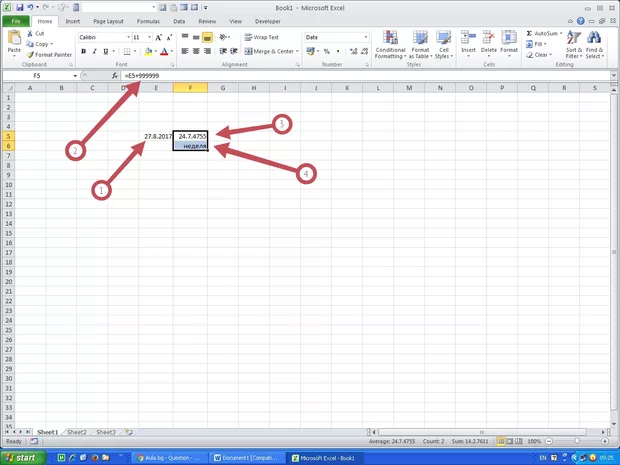Viewport: 620px width, 465px height.
Task: Switch to the Insert ribbon tab
Action: click(x=73, y=21)
